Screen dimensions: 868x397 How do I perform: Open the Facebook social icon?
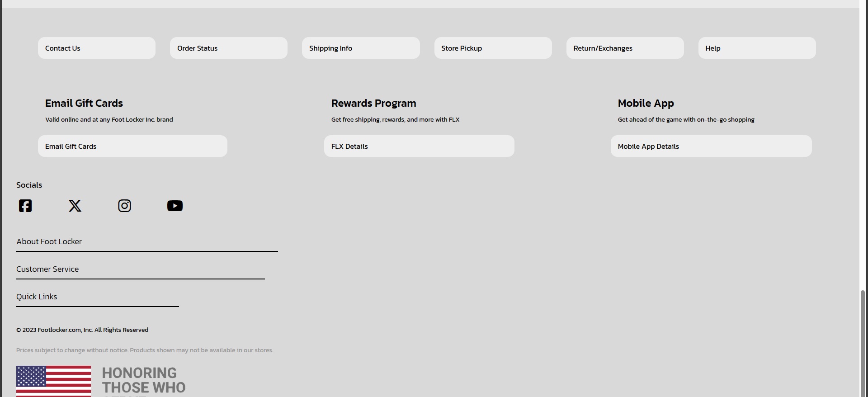click(25, 206)
